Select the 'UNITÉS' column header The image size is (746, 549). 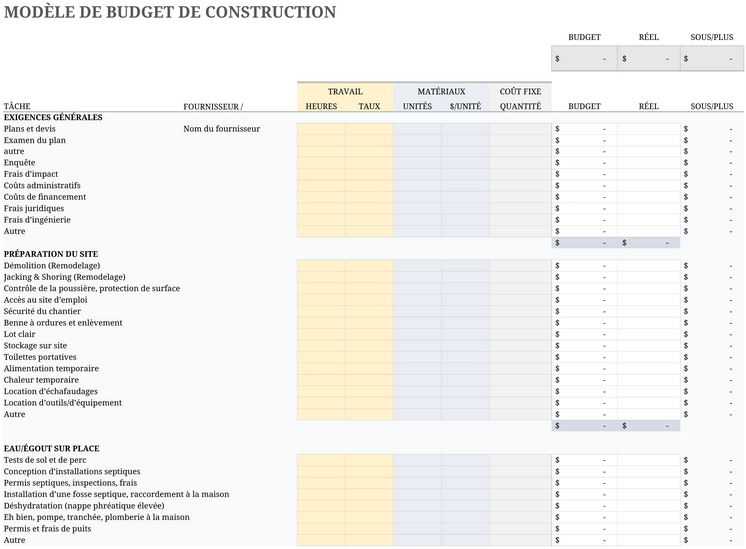click(417, 106)
